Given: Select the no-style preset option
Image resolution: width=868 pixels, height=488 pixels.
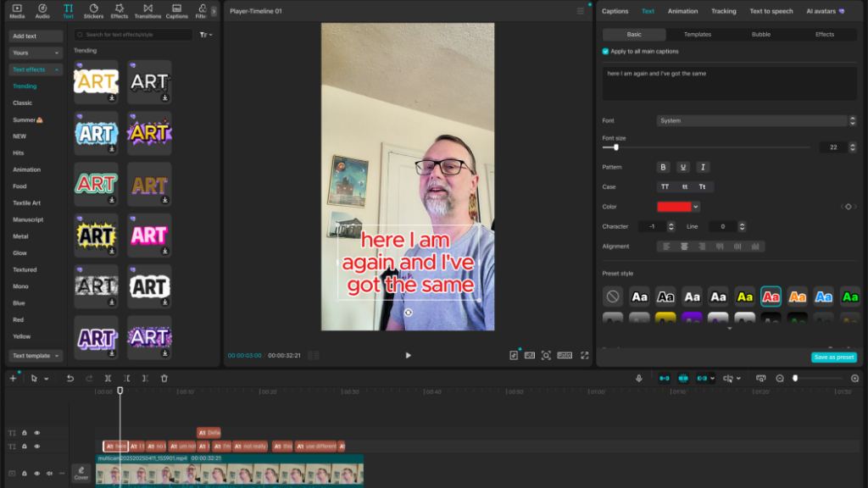Looking at the screenshot, I should click(613, 297).
